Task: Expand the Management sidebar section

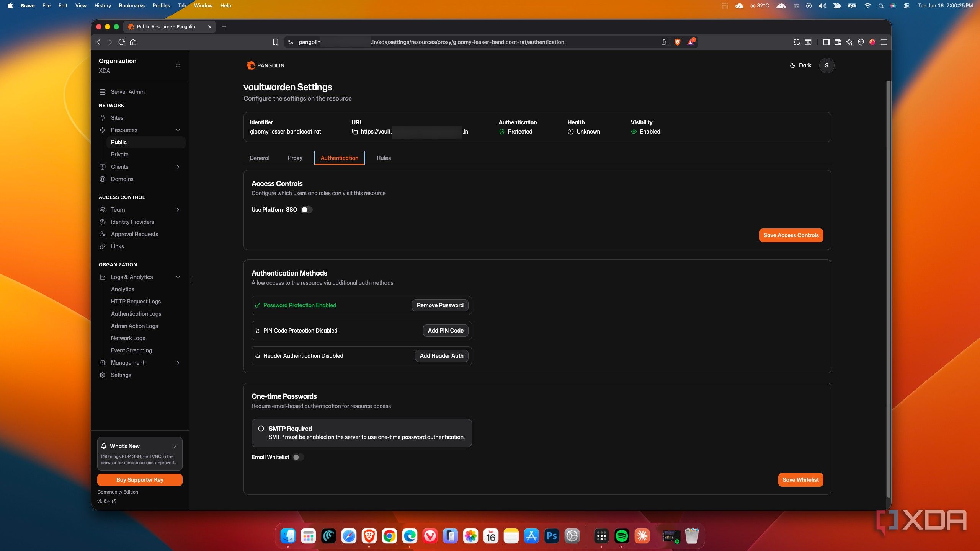Action: [140, 363]
